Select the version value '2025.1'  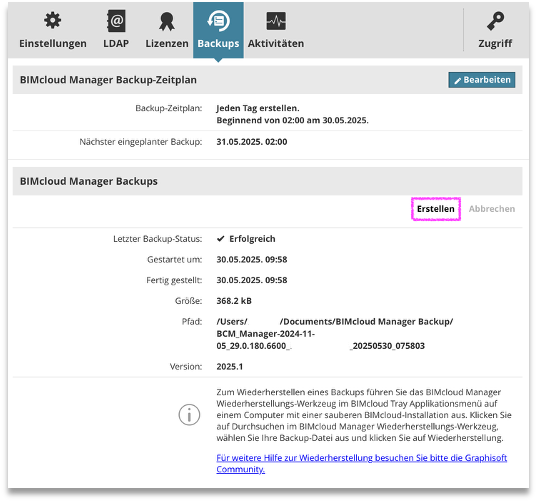230,366
